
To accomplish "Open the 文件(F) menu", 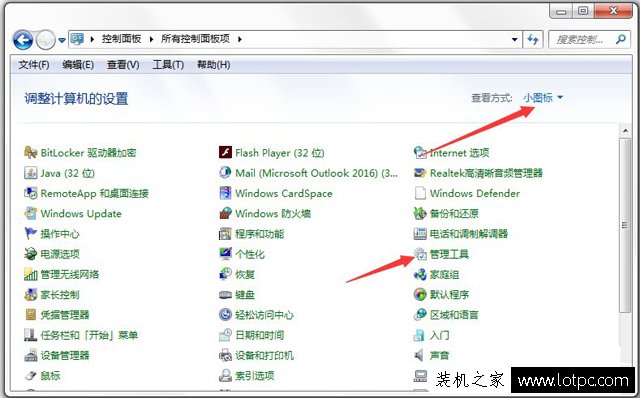I will tap(34, 65).
